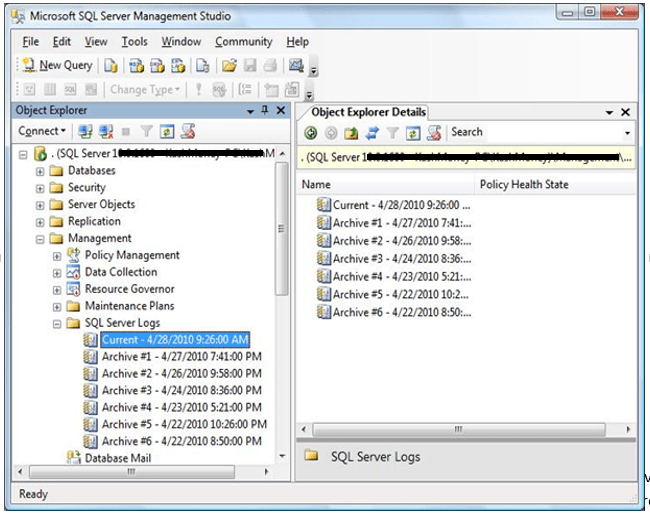Select Archive #6 in Object Explorer tree

pos(182,441)
